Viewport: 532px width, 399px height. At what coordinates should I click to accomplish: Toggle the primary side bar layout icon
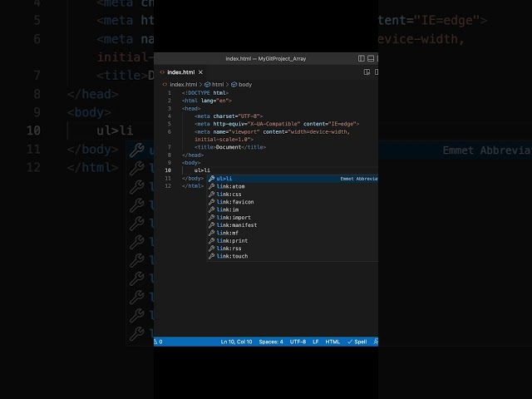(362, 58)
